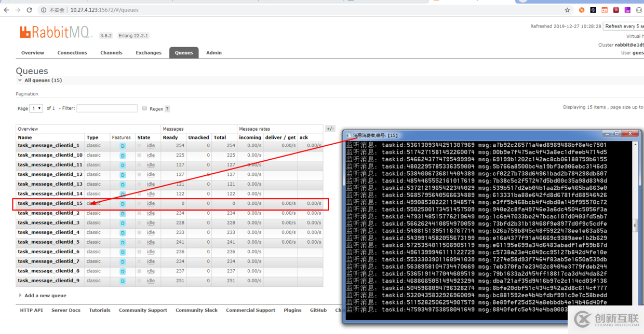Click the +/- columns toggle button
Screen dimensions: 644x334
tap(330, 129)
